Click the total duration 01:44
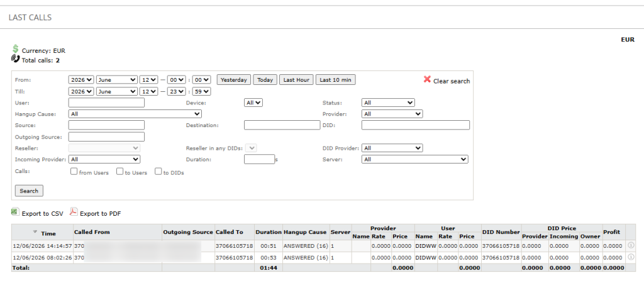 click(x=269, y=268)
